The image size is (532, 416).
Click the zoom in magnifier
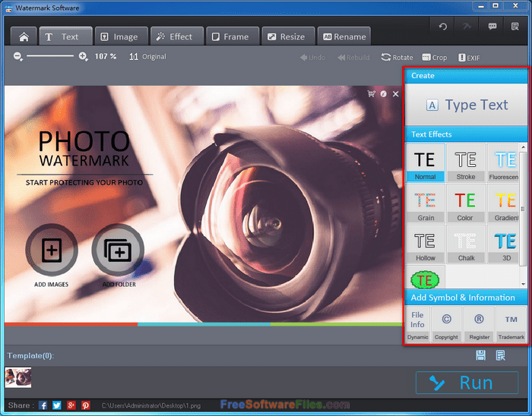[x=83, y=56]
